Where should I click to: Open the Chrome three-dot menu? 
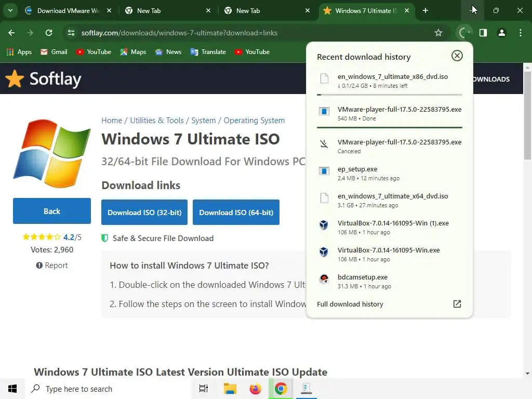(521, 33)
